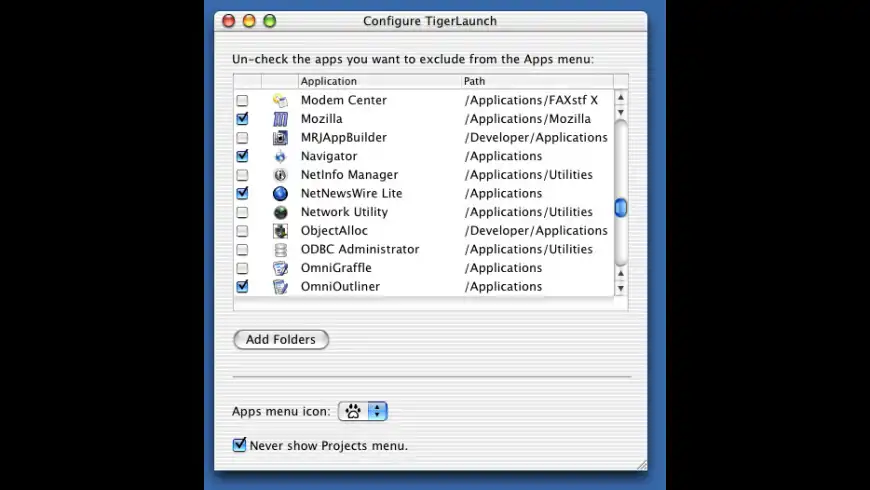Click the blue scrollbar thumb
This screenshot has height=490, width=870.
[x=621, y=208]
